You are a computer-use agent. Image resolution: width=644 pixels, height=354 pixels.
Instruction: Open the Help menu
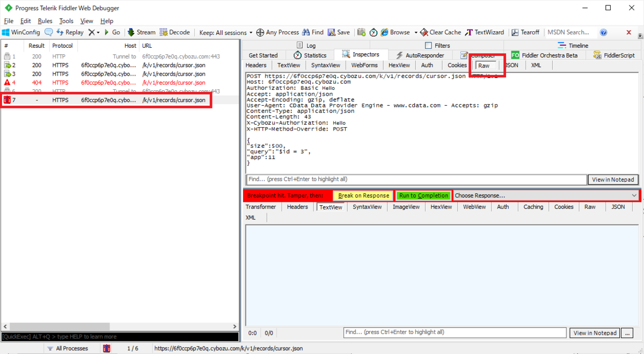click(107, 21)
